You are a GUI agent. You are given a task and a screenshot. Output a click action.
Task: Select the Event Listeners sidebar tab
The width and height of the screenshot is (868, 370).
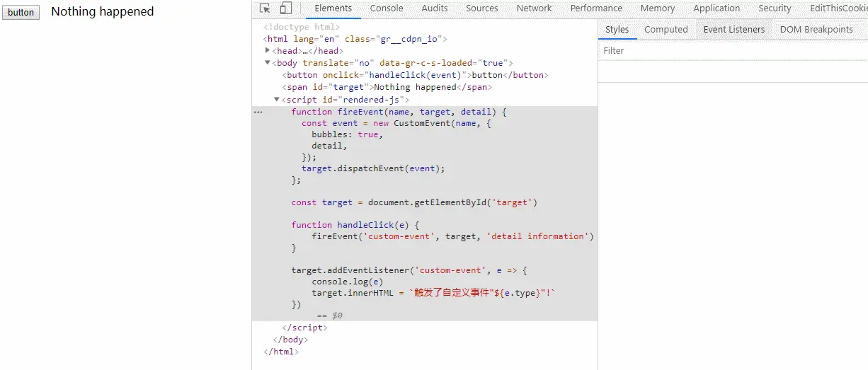(x=734, y=30)
